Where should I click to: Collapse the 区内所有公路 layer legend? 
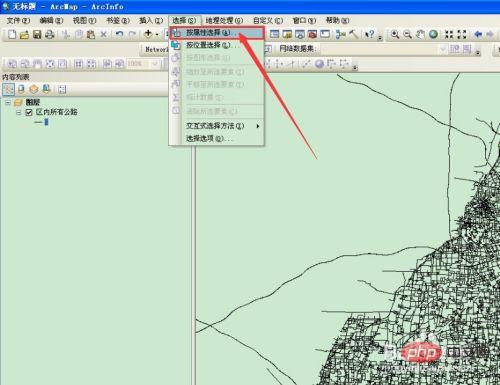pyautogui.click(x=19, y=113)
